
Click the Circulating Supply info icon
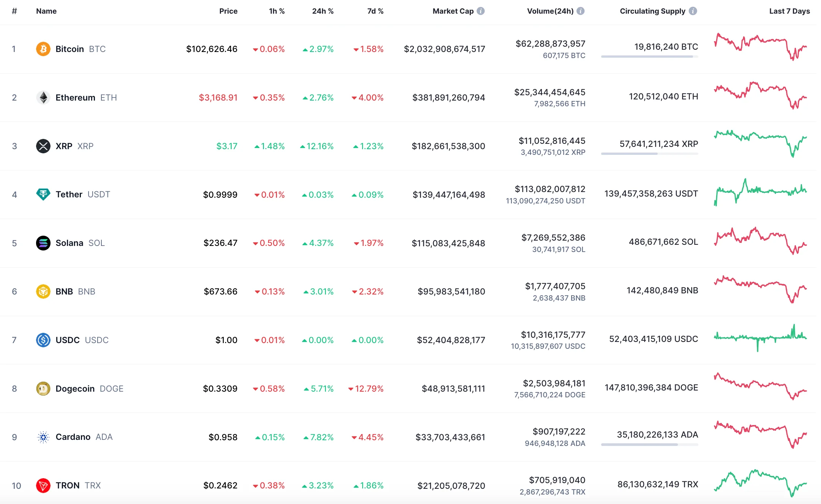(x=693, y=11)
